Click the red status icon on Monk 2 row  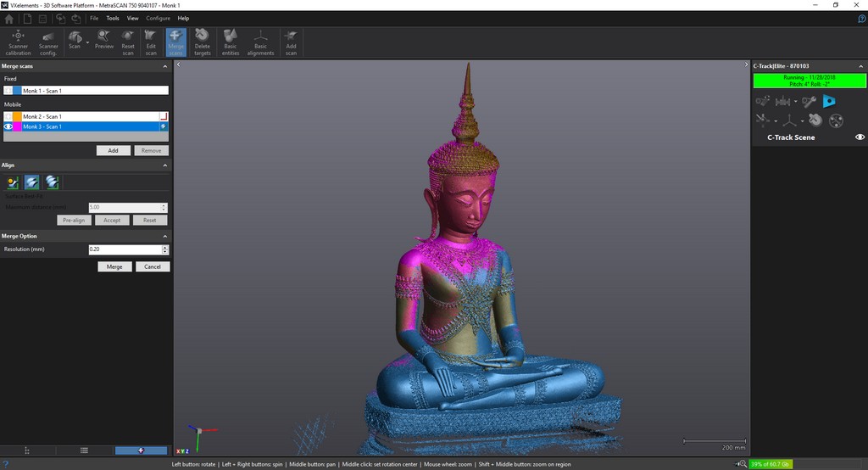(164, 116)
